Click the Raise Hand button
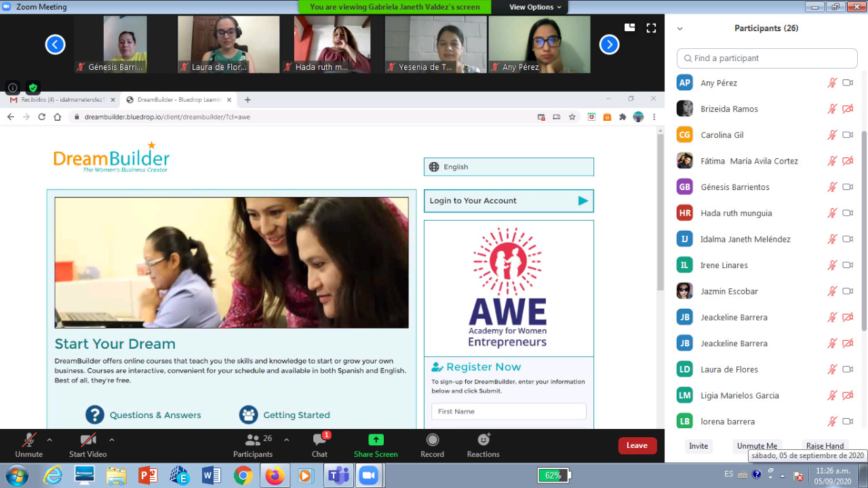Viewport: 868px width, 488px height. coord(825,446)
